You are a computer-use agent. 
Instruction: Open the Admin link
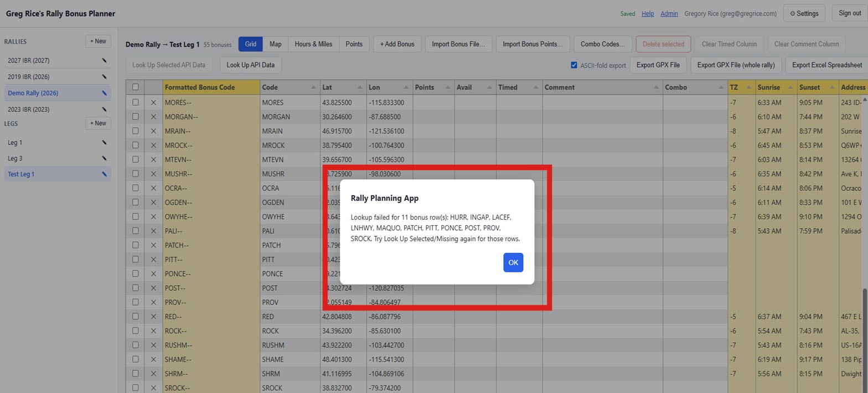[669, 14]
